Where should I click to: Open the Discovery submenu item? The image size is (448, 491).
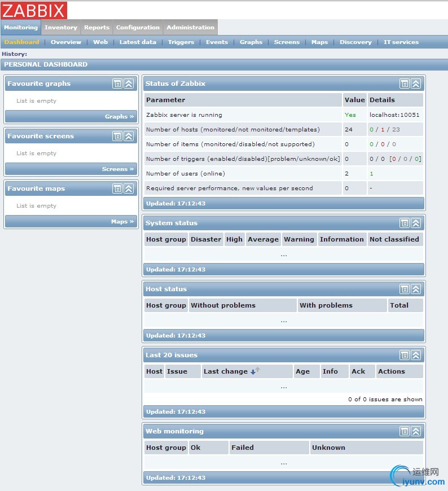click(x=355, y=42)
